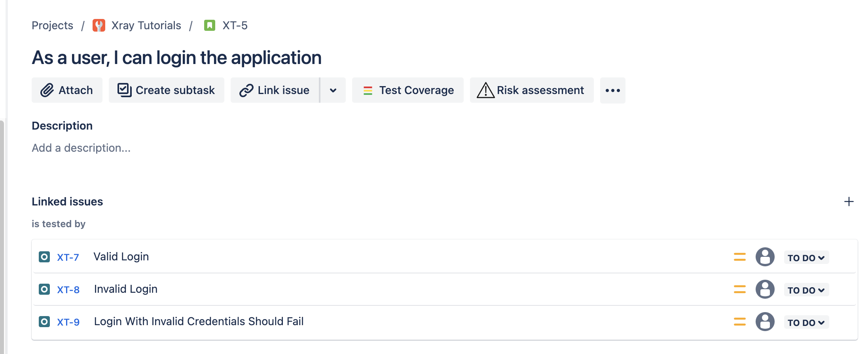Click Create subtask button
Screen dimensions: 868x354
point(167,90)
